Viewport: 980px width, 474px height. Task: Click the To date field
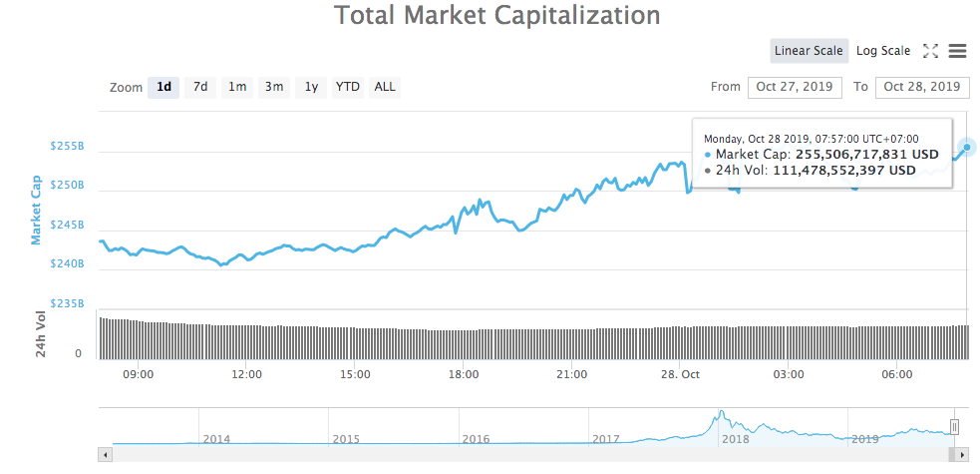click(x=921, y=87)
